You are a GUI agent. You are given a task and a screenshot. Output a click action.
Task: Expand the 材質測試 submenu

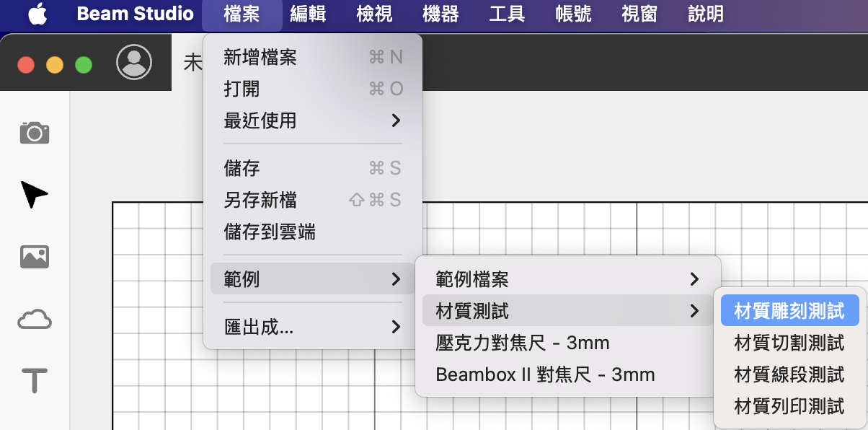[x=568, y=311]
